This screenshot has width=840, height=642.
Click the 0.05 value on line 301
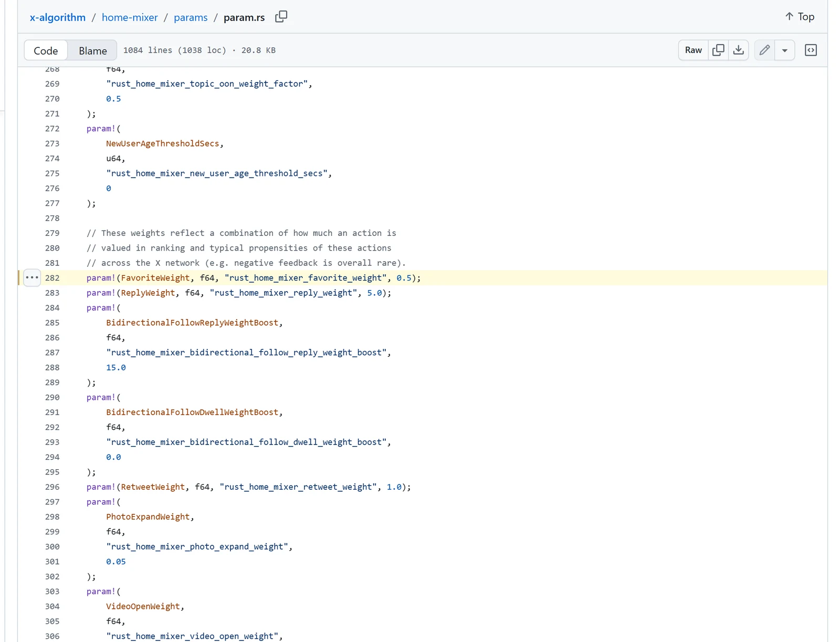(x=116, y=562)
